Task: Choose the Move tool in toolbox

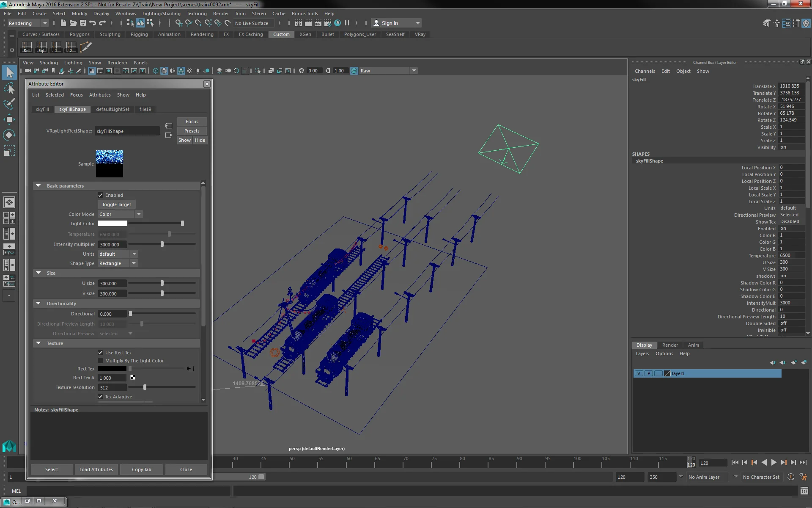Action: tap(9, 119)
